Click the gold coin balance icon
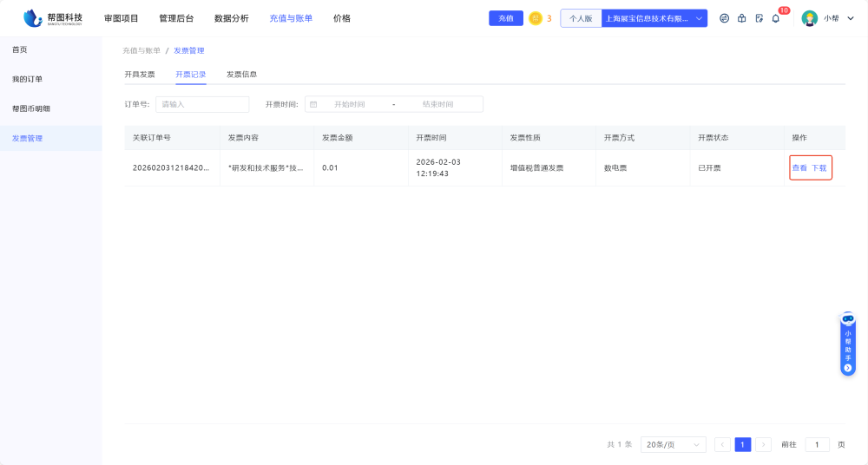 click(536, 18)
